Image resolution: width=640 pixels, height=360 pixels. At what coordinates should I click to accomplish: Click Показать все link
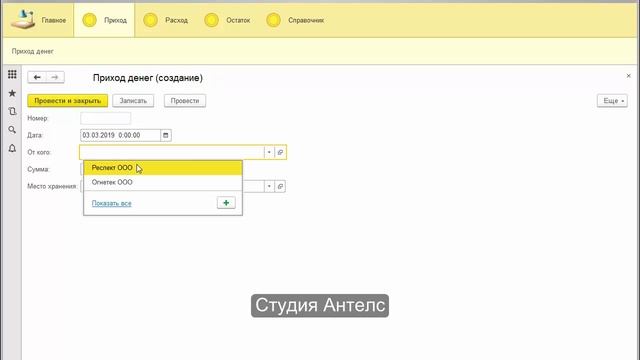pos(111,203)
